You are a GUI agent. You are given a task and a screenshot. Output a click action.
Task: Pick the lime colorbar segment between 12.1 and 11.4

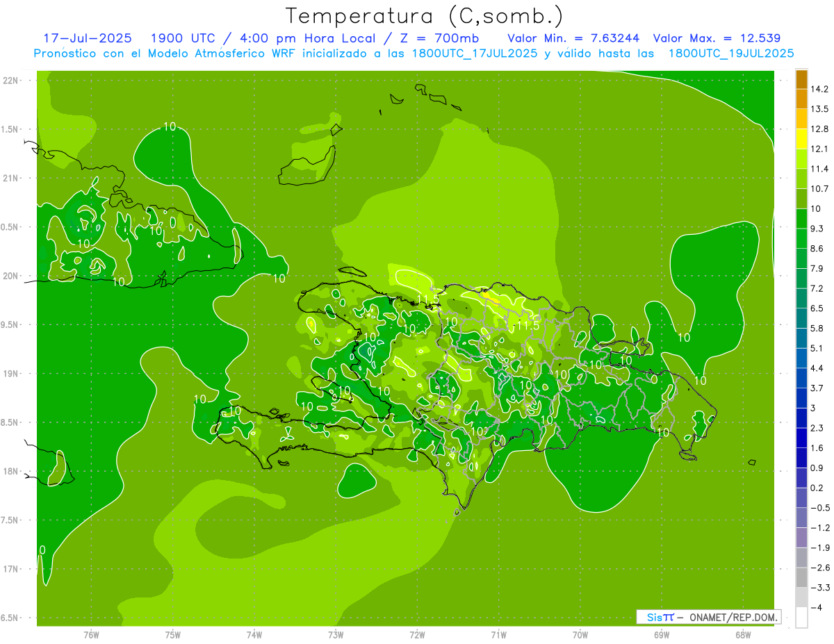(801, 159)
